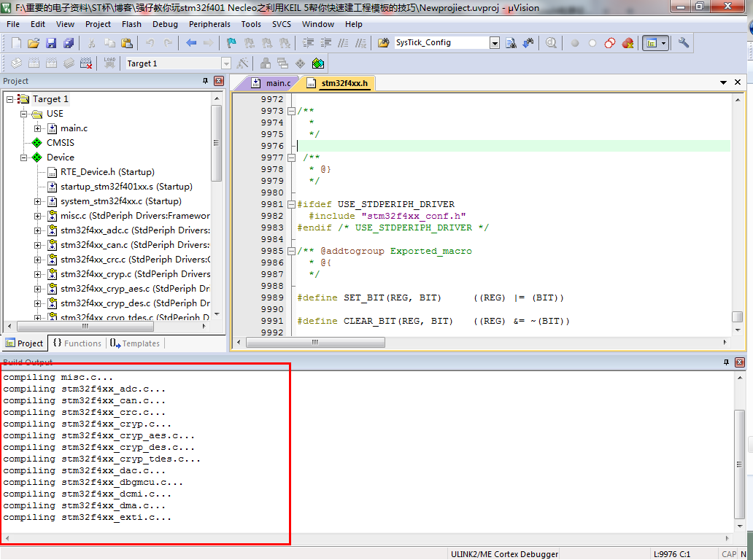This screenshot has width=753, height=560.
Task: Expand the SysTick_Config search combo box
Action: pyautogui.click(x=495, y=43)
